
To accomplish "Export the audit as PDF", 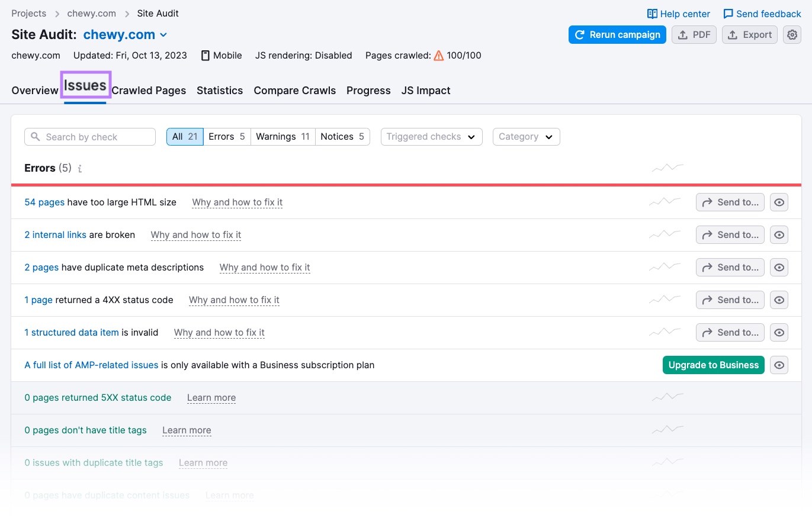I will (694, 35).
